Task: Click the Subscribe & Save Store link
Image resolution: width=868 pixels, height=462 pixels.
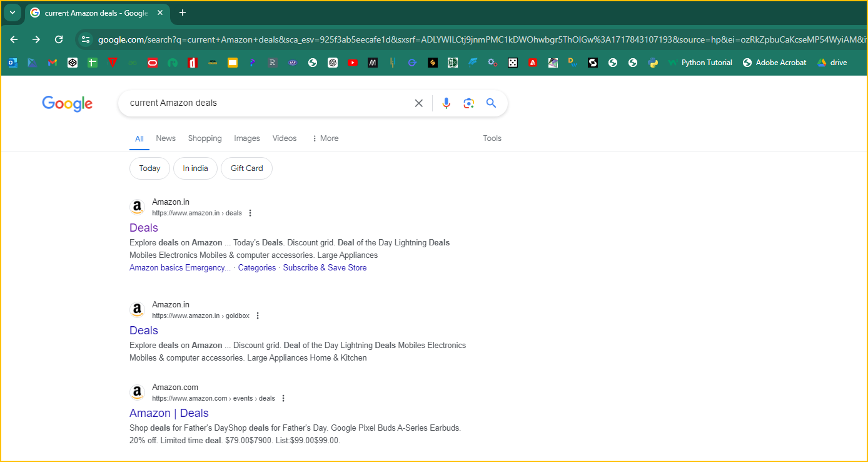Action: [x=325, y=267]
